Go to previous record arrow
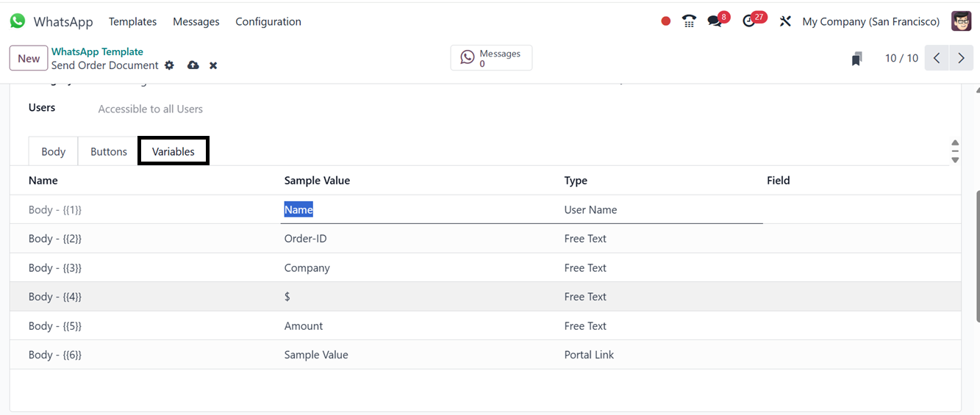Viewport: 980px width, 415px height. (937, 58)
